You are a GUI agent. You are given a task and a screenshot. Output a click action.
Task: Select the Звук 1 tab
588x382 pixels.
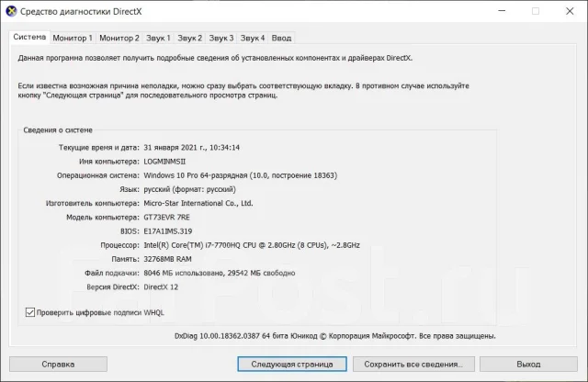pyautogui.click(x=158, y=38)
